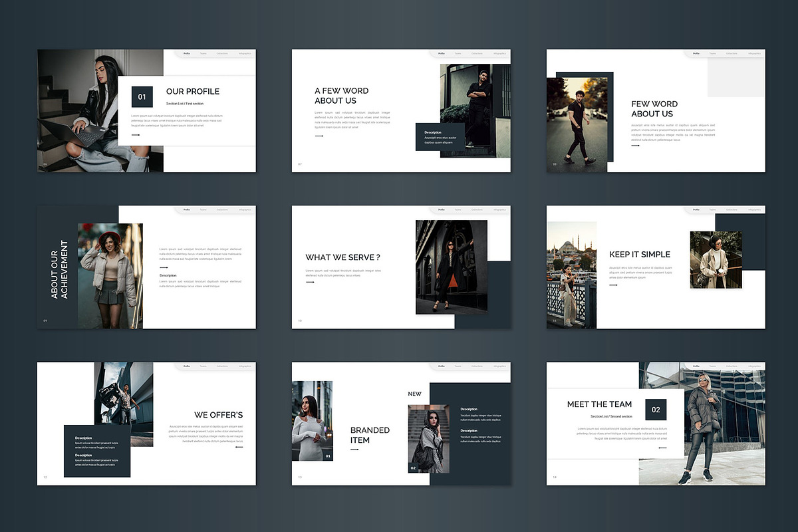Select the Profile tab on Our Profile slide
This screenshot has height=532, width=798.
point(187,53)
